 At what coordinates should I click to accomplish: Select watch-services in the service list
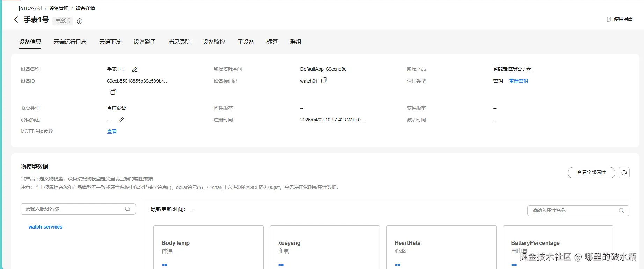(45, 227)
